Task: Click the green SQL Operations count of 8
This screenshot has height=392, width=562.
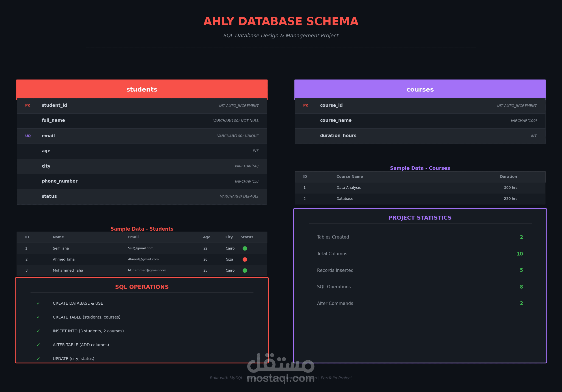Action: [x=521, y=287]
